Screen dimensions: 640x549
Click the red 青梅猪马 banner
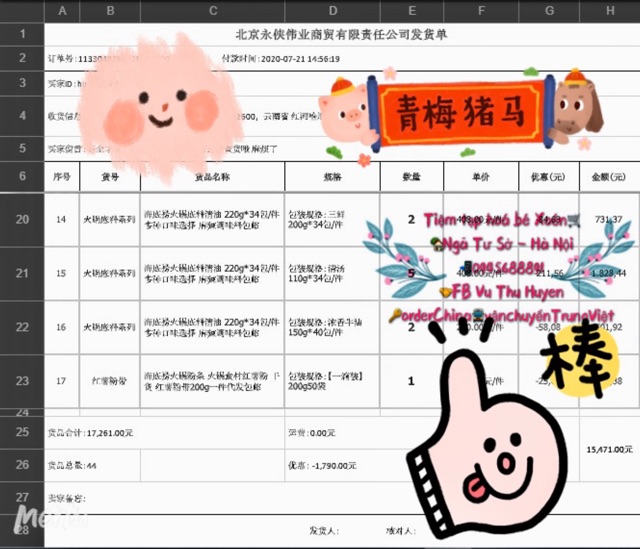click(x=460, y=110)
